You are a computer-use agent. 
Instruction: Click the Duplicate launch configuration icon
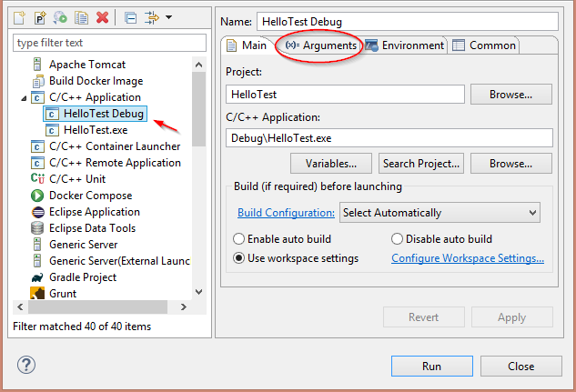[x=82, y=17]
